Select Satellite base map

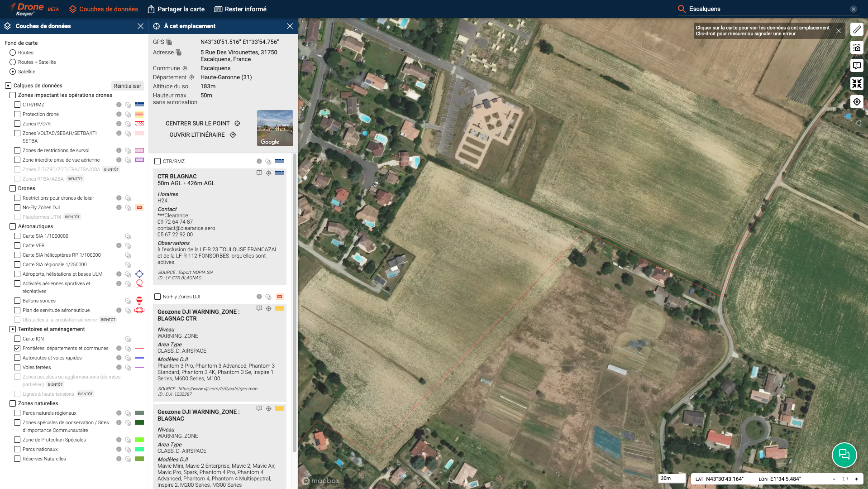click(x=13, y=72)
